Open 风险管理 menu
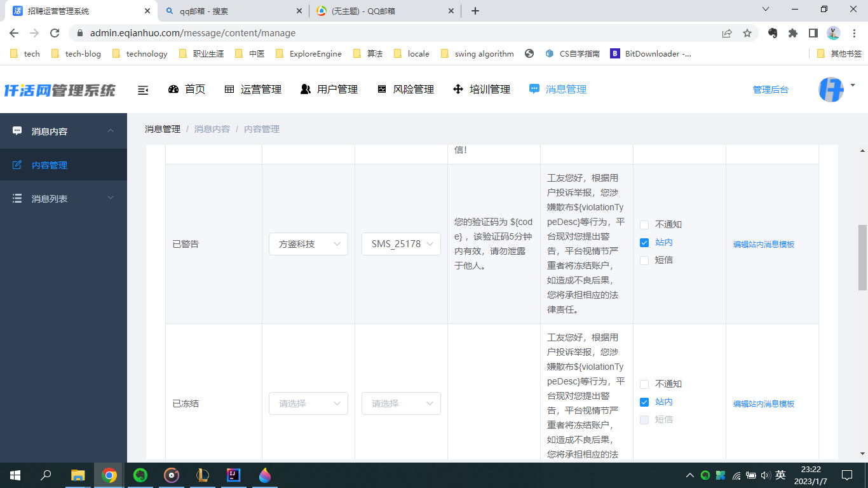The image size is (868, 488). 405,90
